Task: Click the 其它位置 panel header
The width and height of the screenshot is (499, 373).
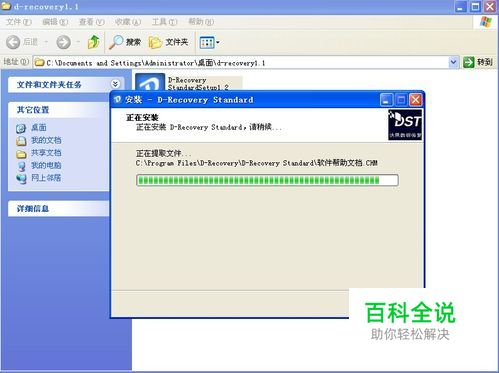Action: point(59,110)
